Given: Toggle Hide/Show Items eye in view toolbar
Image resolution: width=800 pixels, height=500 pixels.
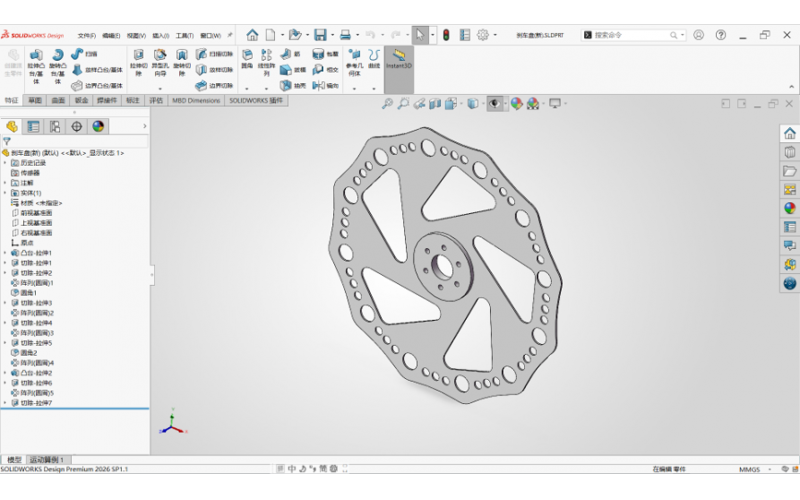Looking at the screenshot, I should point(494,104).
